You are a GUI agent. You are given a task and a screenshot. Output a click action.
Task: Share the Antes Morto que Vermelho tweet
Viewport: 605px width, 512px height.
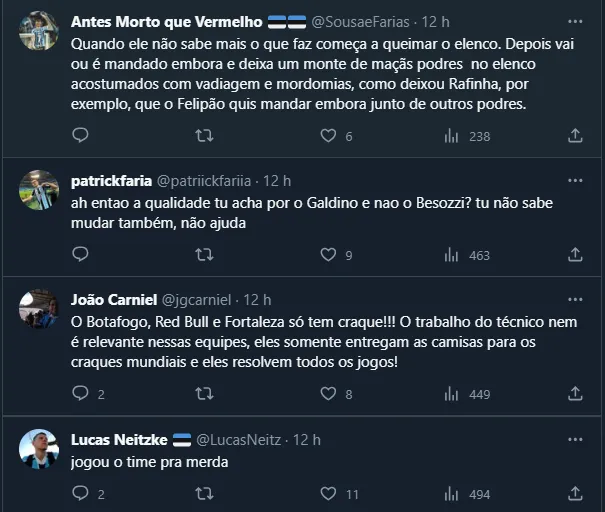(575, 136)
